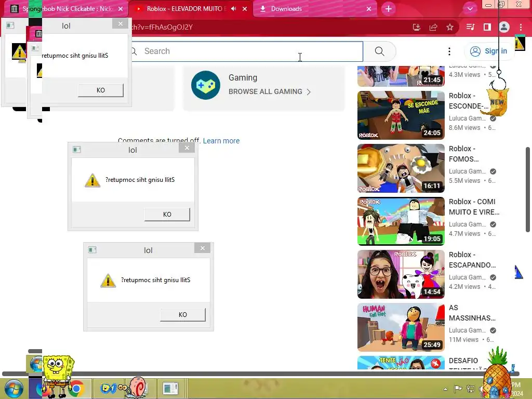Open Action Center flag tray icon
Viewport: 532px width, 399px height.
click(458, 389)
